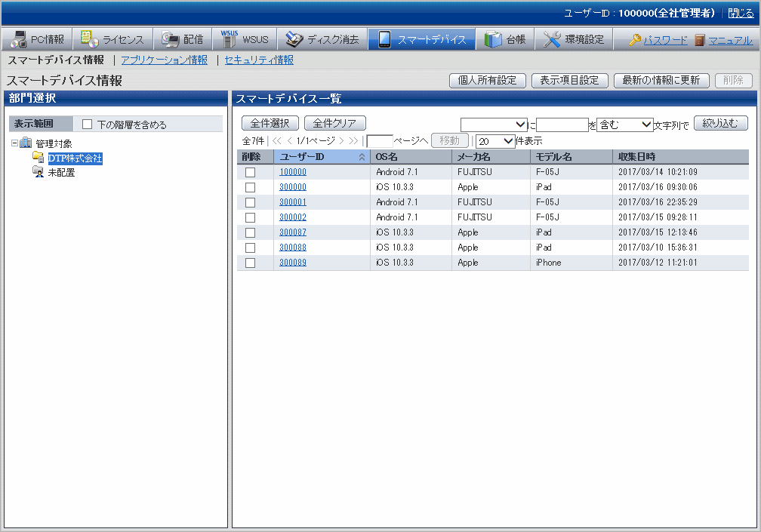Viewport: 761px width, 532px height.
Task: Enable 下の階層を含める checkbox
Action: pos(88,125)
